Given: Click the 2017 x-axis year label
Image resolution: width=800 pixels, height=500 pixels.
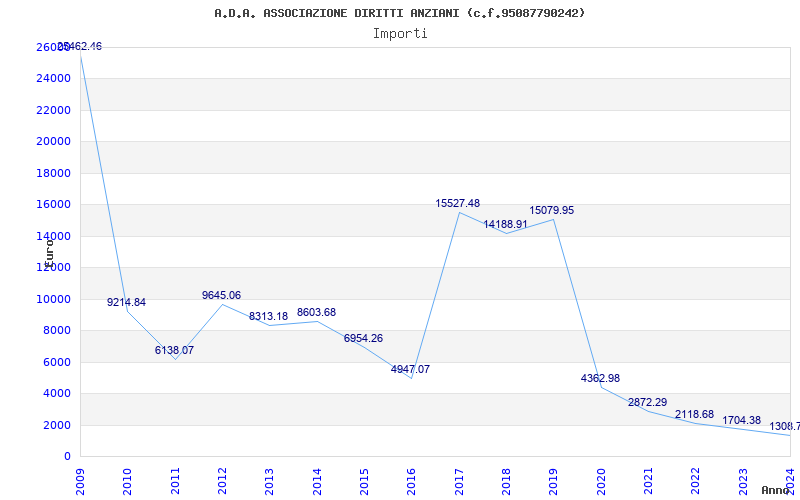Looking at the screenshot, I should point(459,482).
